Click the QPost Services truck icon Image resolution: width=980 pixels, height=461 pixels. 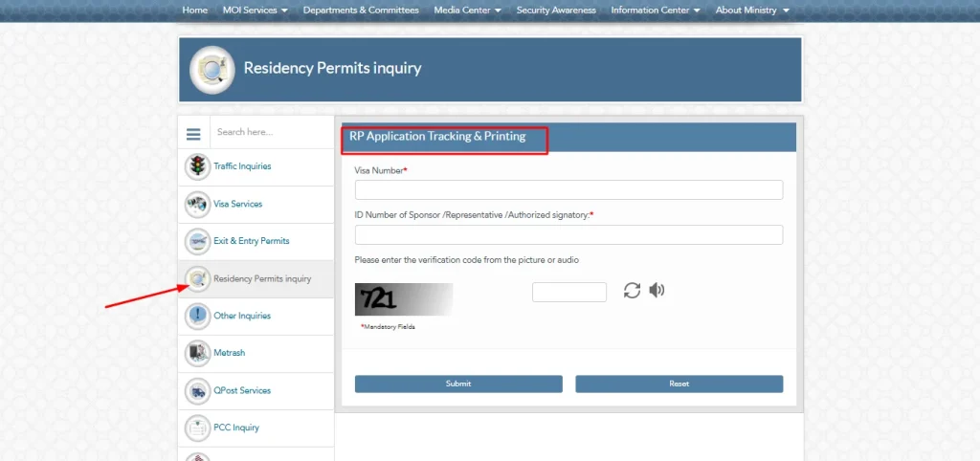coord(198,390)
